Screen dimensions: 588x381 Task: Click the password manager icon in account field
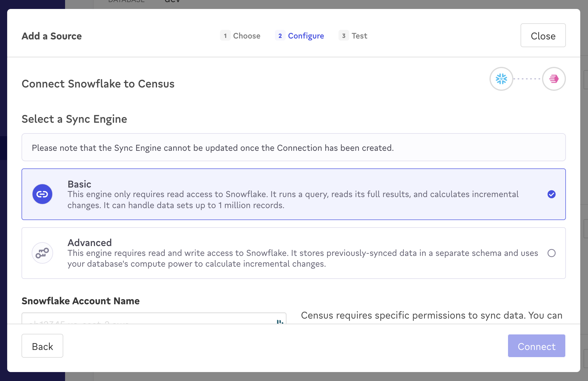280,322
